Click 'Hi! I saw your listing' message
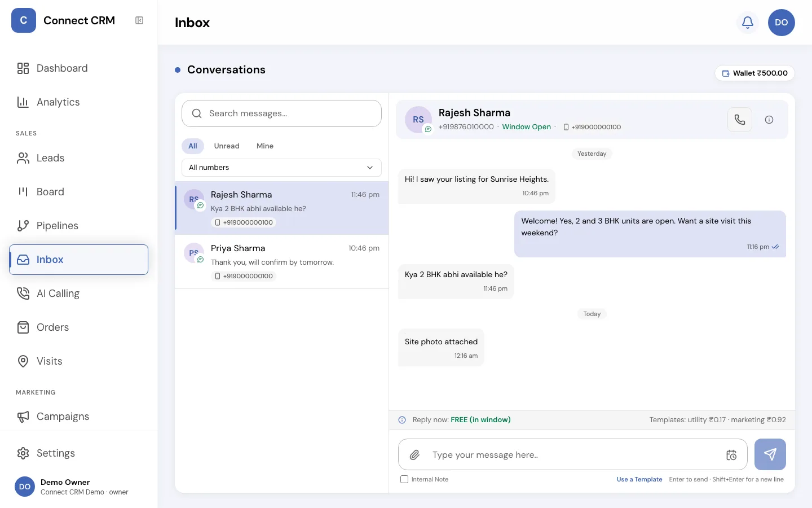812x508 pixels. (476, 186)
